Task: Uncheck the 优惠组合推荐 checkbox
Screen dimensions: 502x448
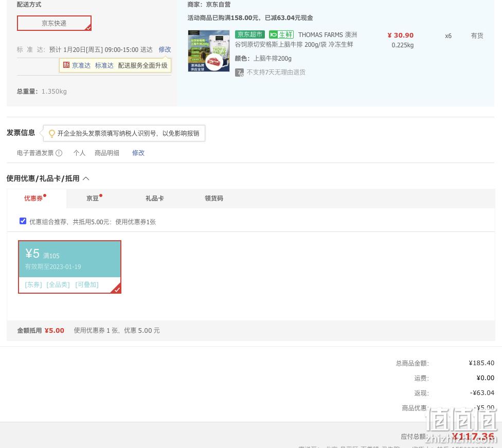Action: [23, 221]
